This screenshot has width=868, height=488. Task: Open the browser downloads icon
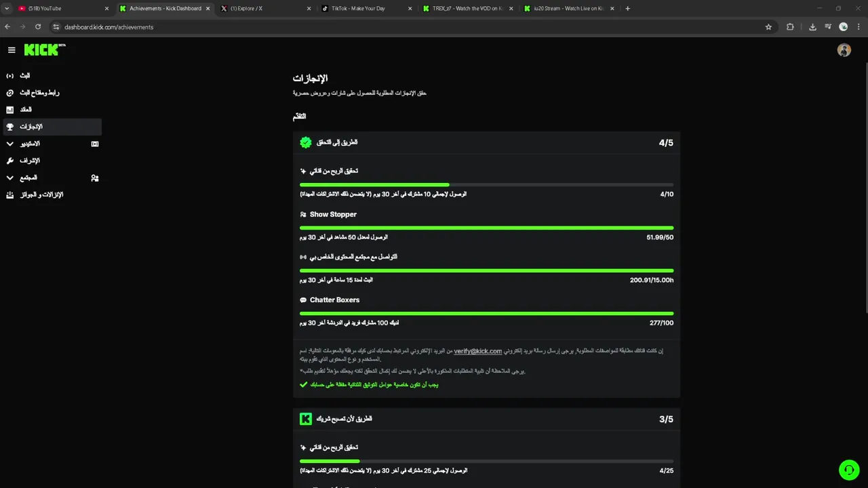pos(812,27)
